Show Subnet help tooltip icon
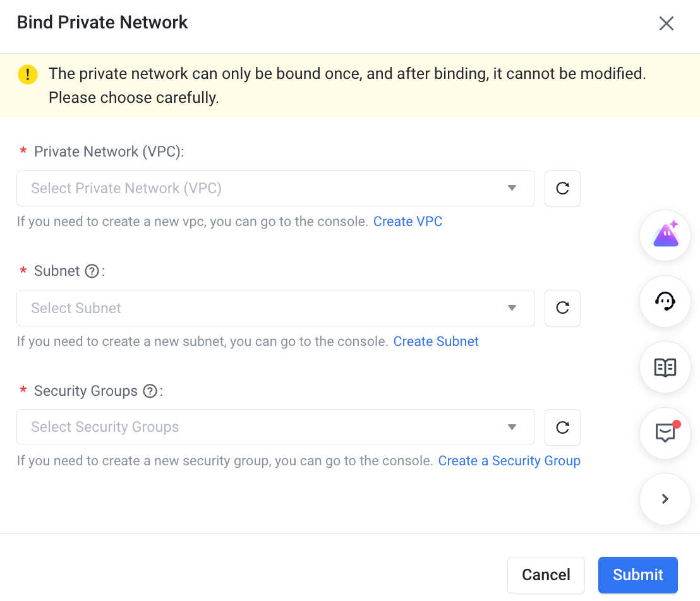This screenshot has height=601, width=700. coord(92,271)
